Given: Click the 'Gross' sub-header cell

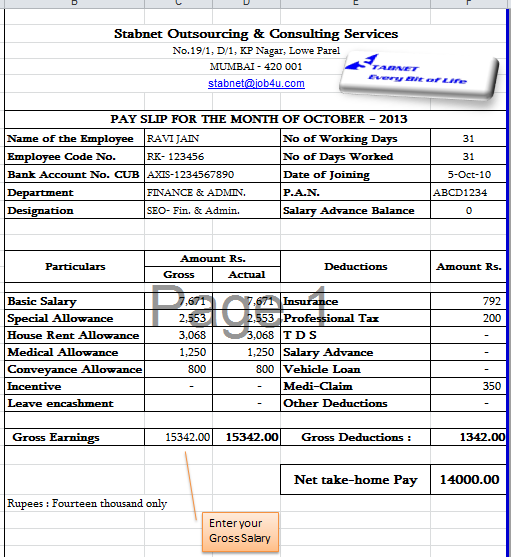Looking at the screenshot, I should pos(179,275).
